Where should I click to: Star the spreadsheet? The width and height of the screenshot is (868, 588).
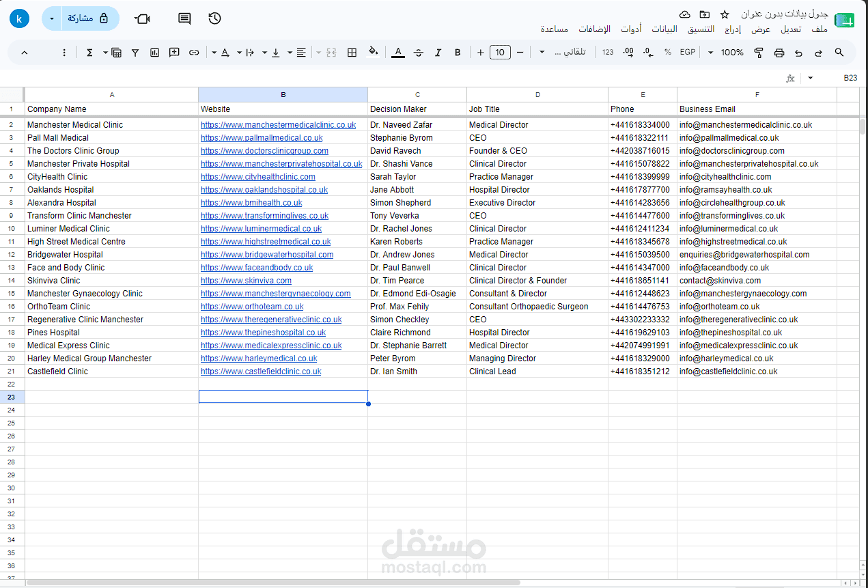725,14
